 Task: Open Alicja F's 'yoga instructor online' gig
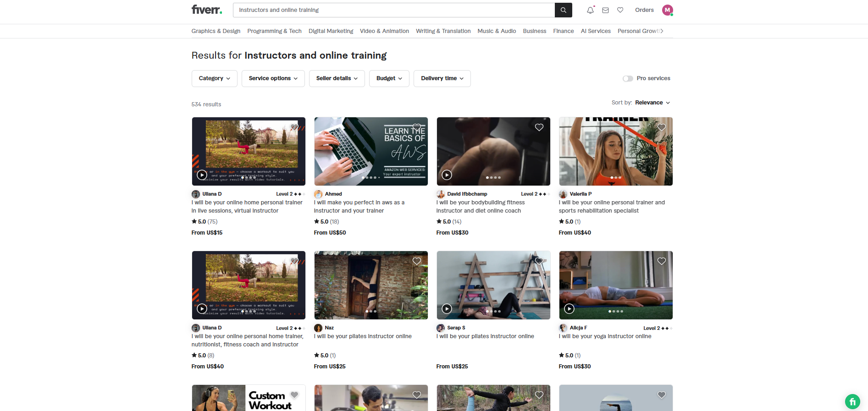tap(605, 336)
